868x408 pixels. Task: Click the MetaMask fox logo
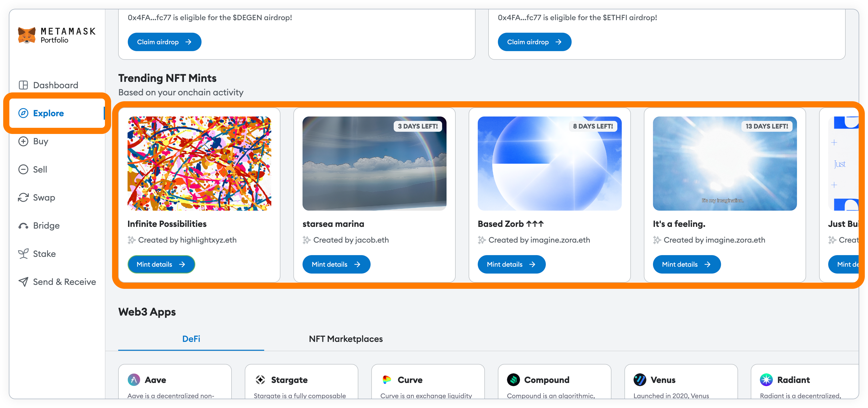[x=27, y=35]
